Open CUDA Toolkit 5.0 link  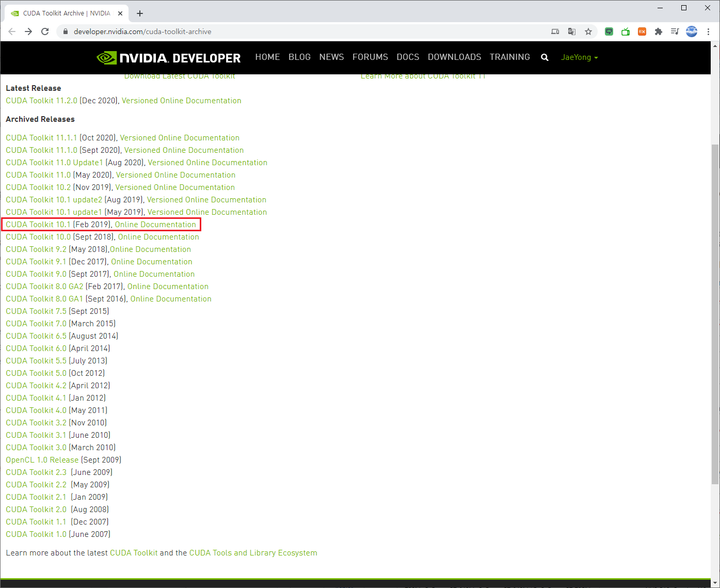click(36, 373)
